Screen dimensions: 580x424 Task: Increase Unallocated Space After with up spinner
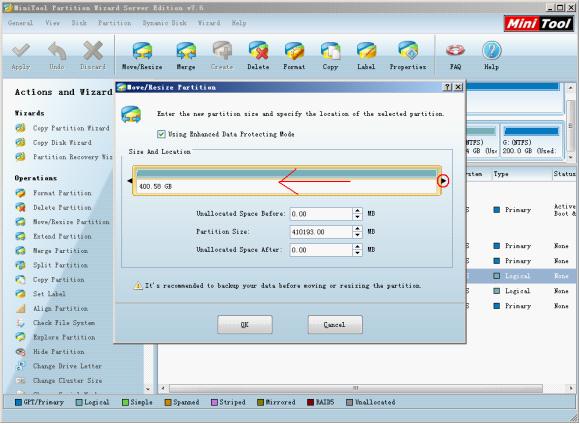pos(357,246)
